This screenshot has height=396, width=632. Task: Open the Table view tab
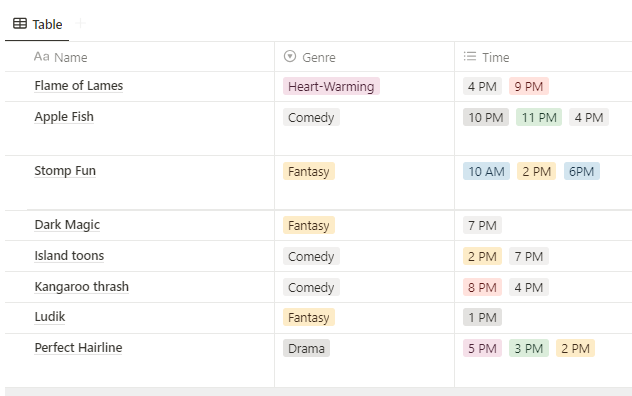(37, 24)
